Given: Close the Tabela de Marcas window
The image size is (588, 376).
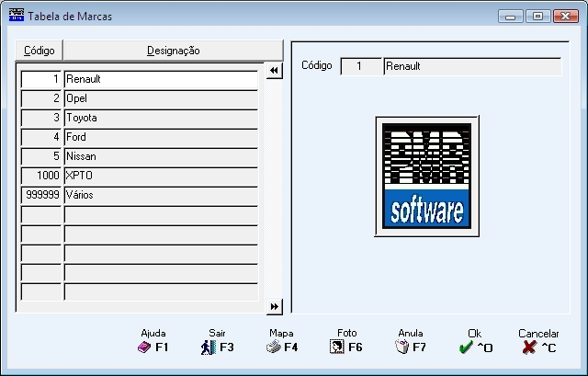Looking at the screenshot, I should tap(566, 17).
